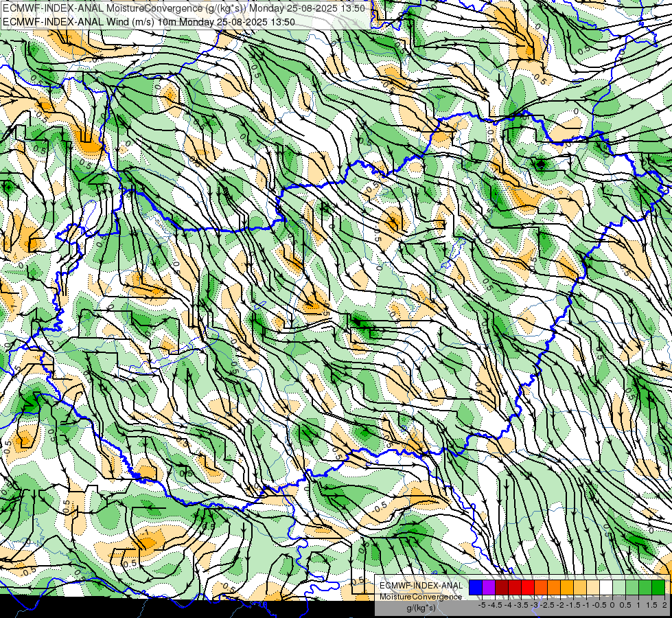The image size is (672, 618).
Task: Select the light orange swatch left of -1
Action: click(580, 588)
